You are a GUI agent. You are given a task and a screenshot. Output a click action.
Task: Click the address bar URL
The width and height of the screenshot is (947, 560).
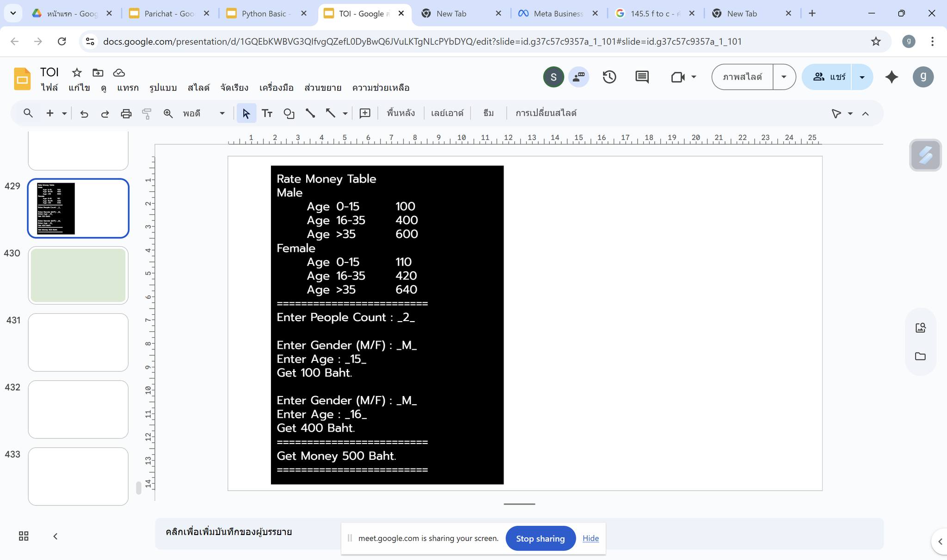(422, 42)
